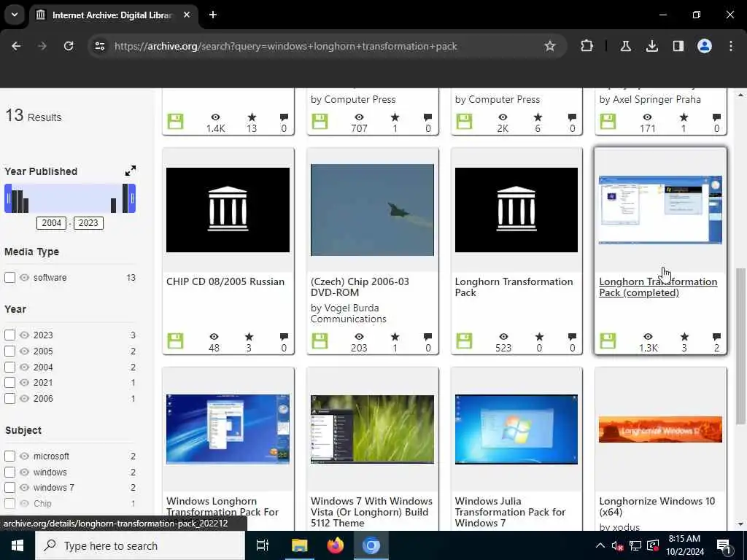The height and width of the screenshot is (560, 747).
Task: Open the Chrome three-dot menu
Action: pyautogui.click(x=731, y=46)
